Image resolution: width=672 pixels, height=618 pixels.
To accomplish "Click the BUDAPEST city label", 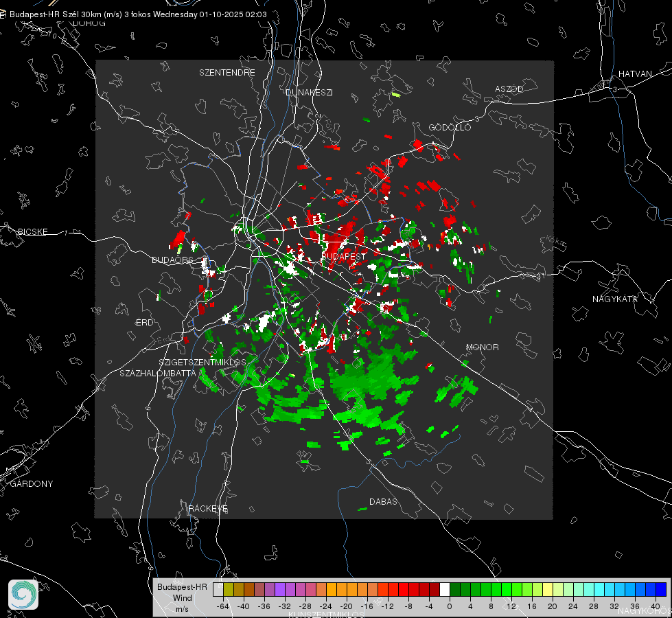I will (344, 256).
